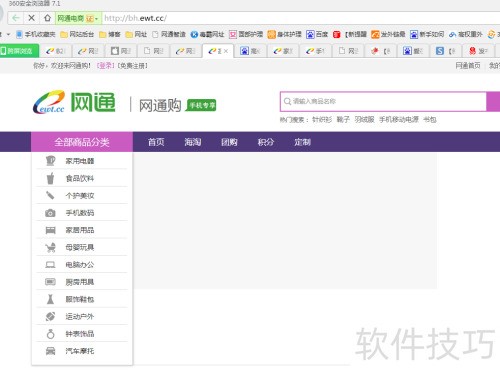Click the 电脑办公 laptop icon

coord(50,265)
